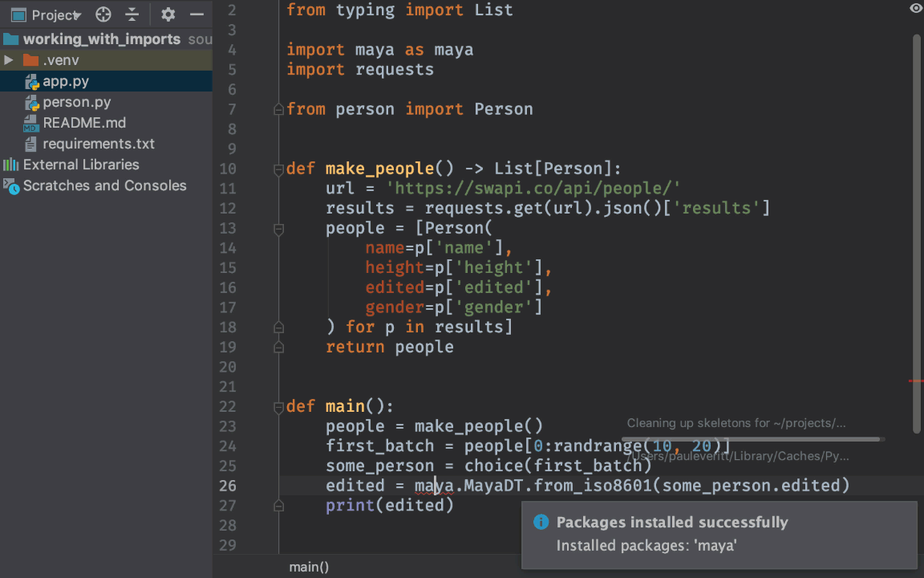This screenshot has height=578, width=924.
Task: Collapse the make_people function fold marker
Action: point(278,169)
